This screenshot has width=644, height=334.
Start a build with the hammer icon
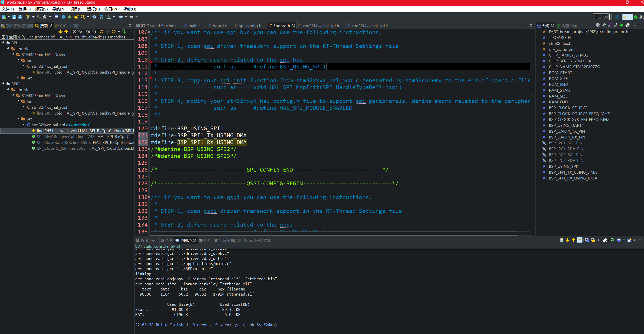28,17
